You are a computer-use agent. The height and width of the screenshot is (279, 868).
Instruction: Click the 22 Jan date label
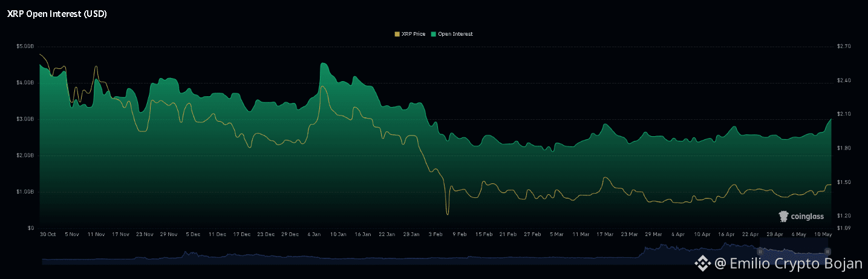(x=387, y=234)
